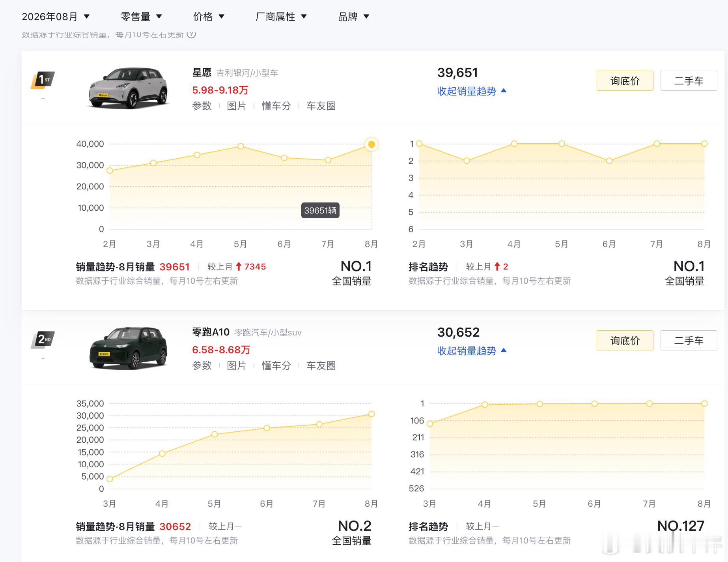Select the 4月 point on 零跑A10 ranking chart
The image size is (728, 562).
pos(485,405)
